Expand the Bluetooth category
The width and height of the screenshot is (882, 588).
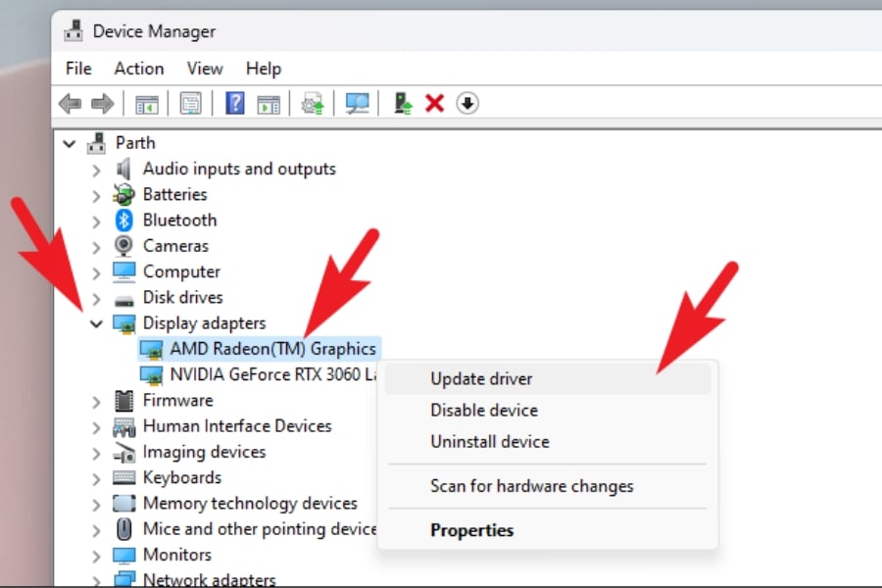coord(95,220)
